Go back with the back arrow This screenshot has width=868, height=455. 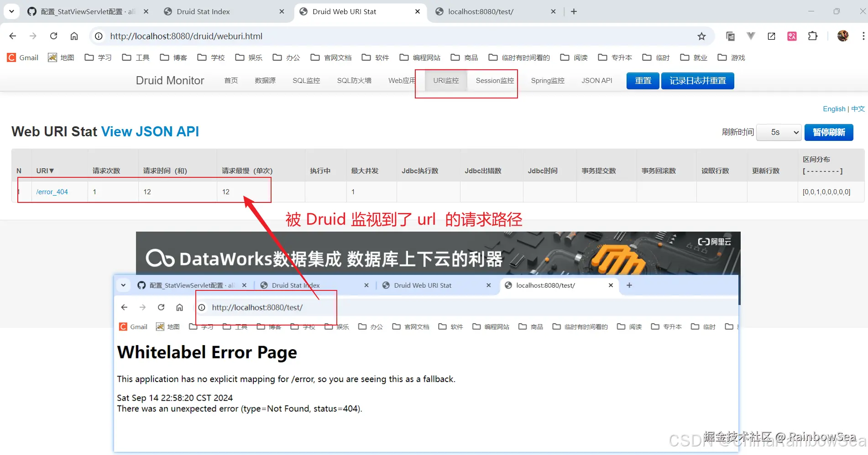[x=12, y=36]
